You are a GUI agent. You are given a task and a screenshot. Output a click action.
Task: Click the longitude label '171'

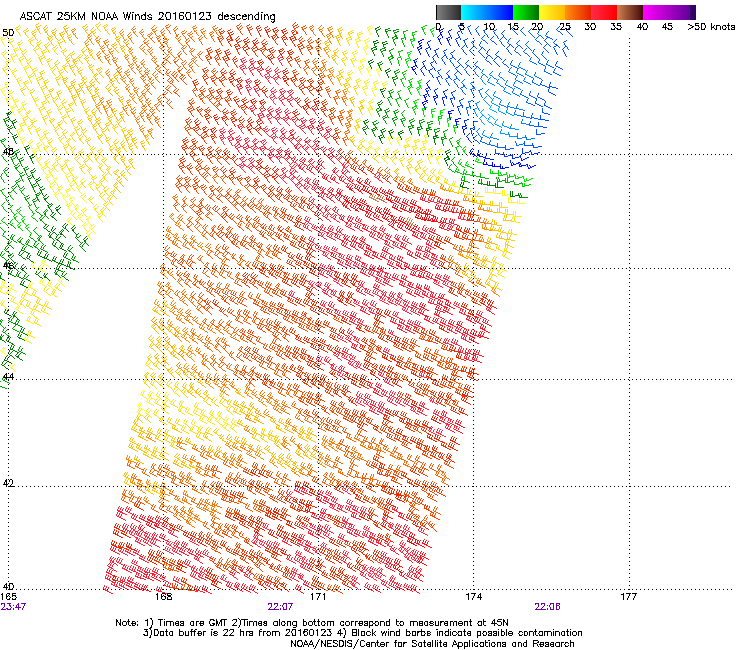pos(318,597)
